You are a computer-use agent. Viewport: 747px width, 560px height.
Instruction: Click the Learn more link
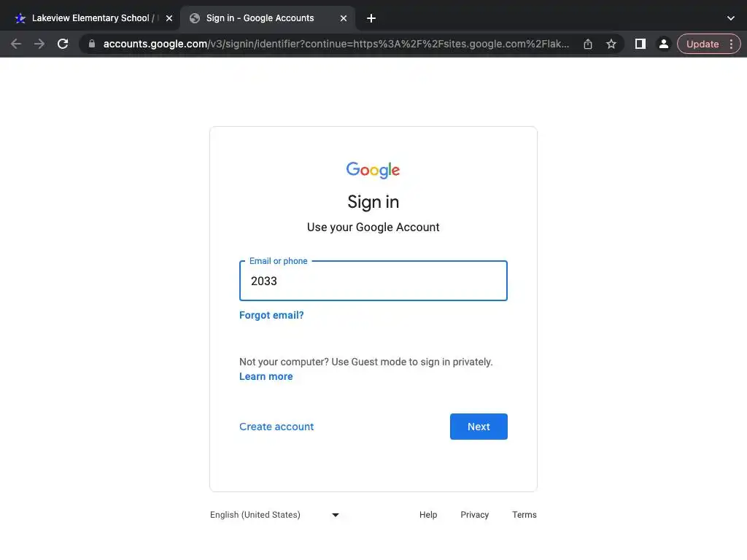(266, 377)
